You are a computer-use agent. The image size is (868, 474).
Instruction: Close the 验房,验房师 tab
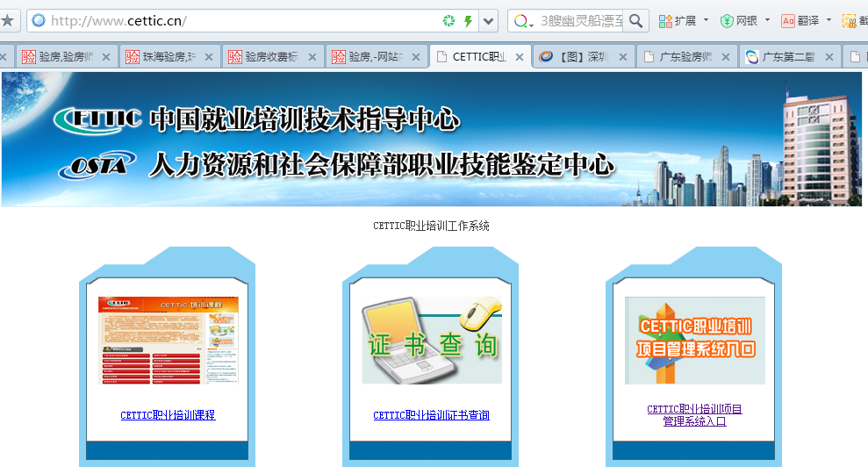pos(106,57)
